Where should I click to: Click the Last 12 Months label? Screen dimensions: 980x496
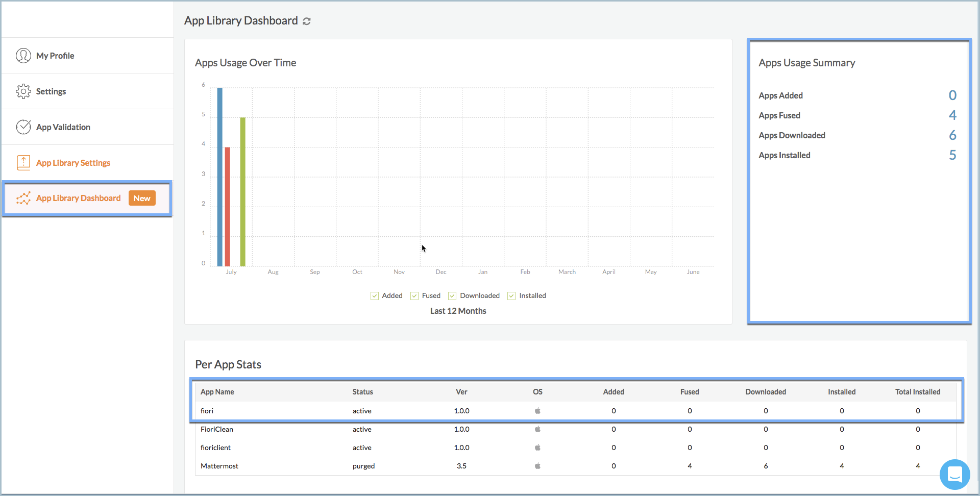458,311
